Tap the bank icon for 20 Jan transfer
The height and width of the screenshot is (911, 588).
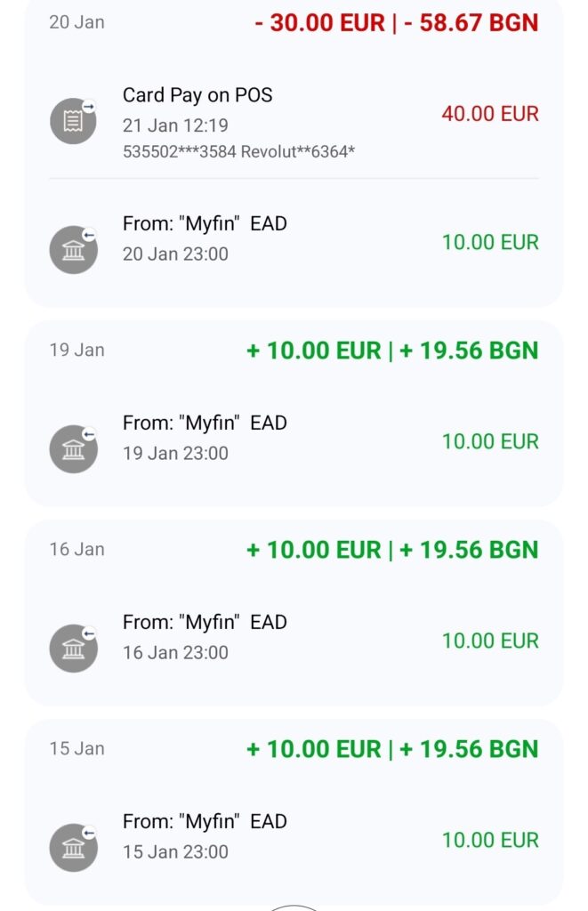point(73,250)
